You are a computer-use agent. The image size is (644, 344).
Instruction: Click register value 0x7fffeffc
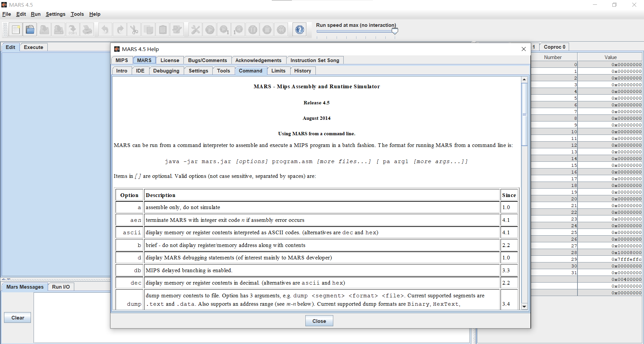pyautogui.click(x=610, y=259)
